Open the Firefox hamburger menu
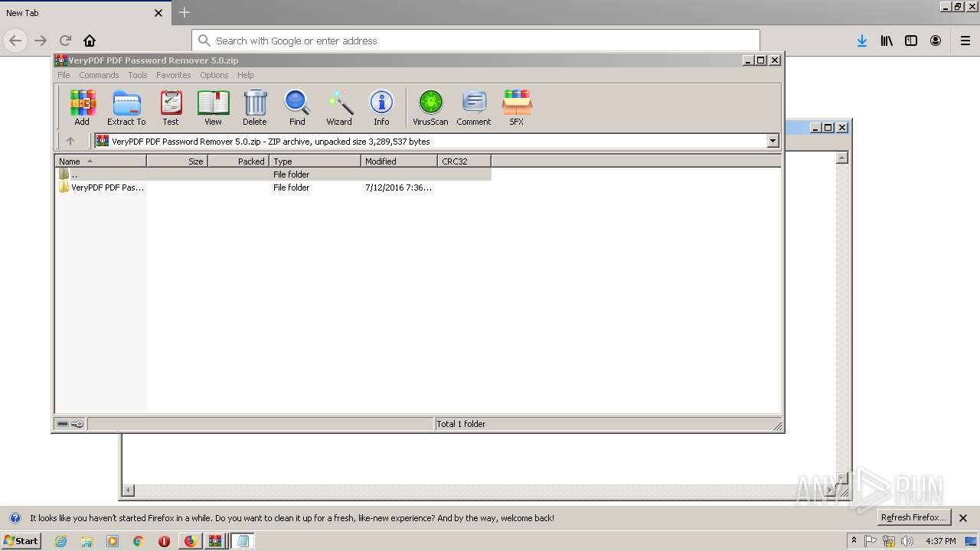Image resolution: width=980 pixels, height=551 pixels. coord(965,41)
